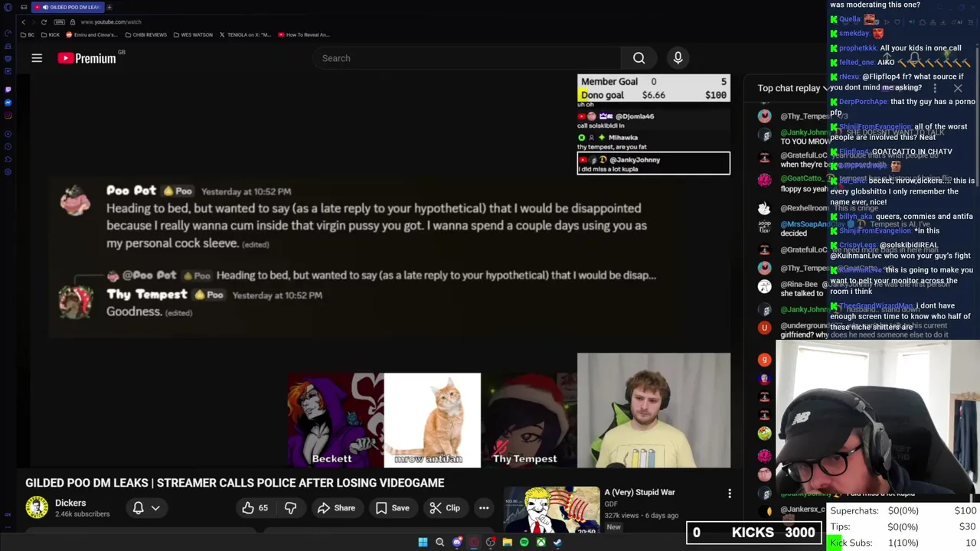This screenshot has height=551, width=980.
Task: Click the GDF channel name
Action: coord(611,504)
